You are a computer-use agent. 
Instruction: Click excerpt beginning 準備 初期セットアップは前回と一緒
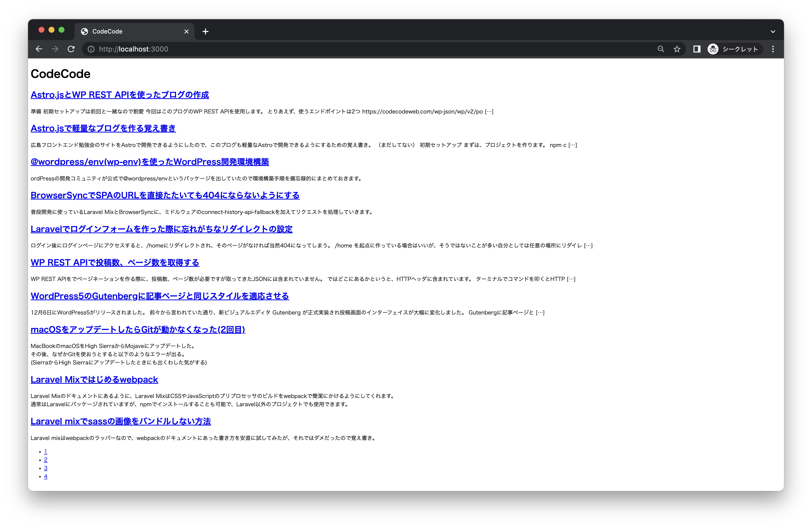pos(262,111)
